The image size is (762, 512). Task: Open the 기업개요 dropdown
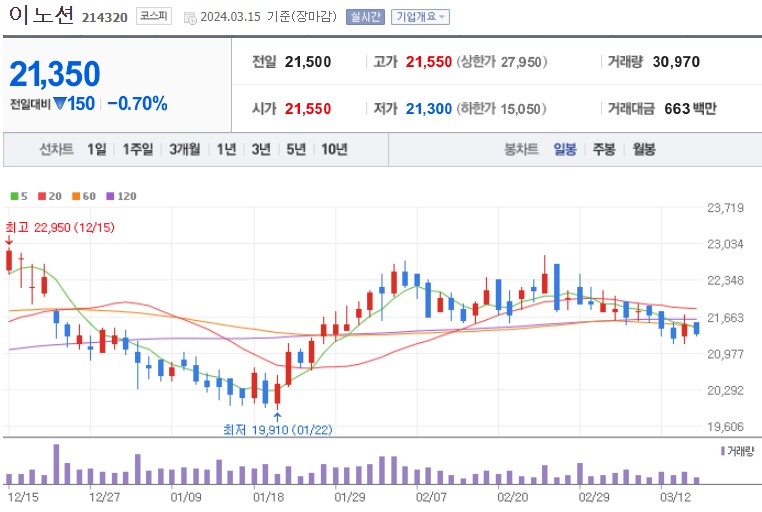coord(420,17)
